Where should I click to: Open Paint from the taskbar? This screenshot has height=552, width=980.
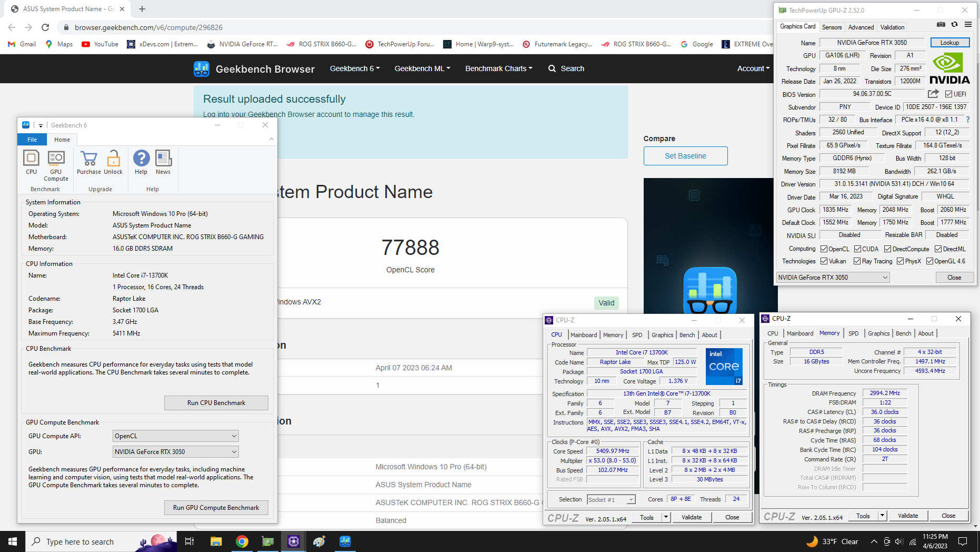click(x=319, y=541)
